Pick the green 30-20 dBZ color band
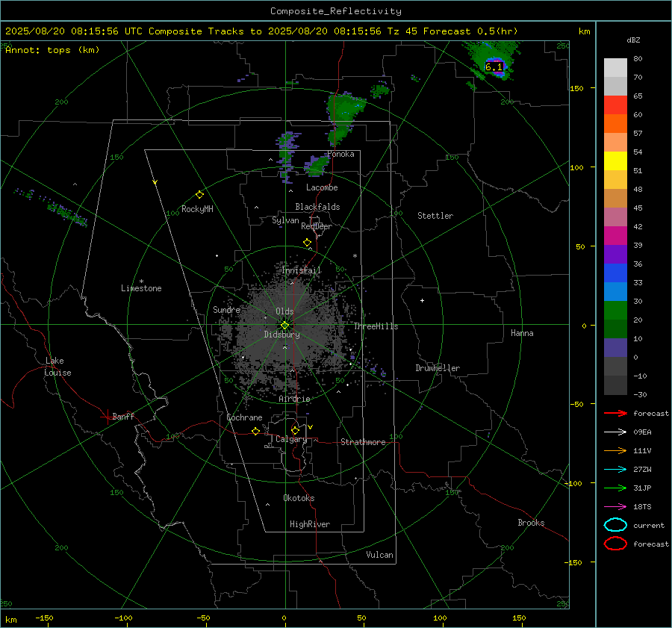Screen dimensions: 672x628 pos(615,311)
